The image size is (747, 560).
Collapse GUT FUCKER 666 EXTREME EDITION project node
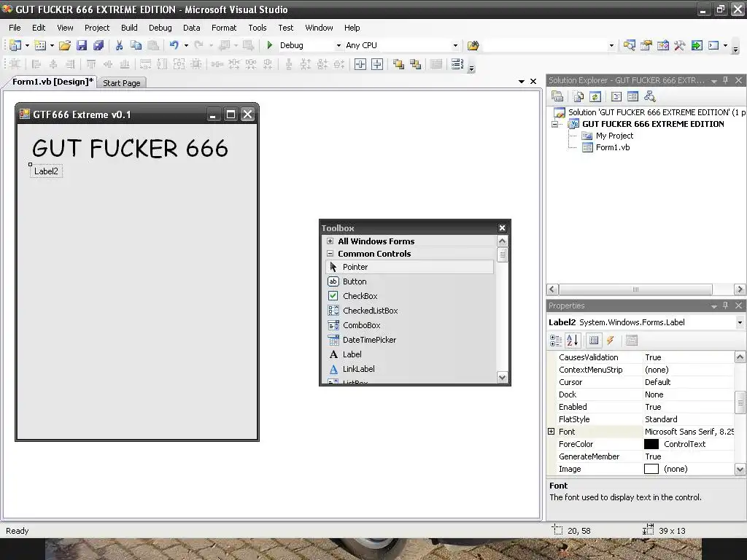click(x=554, y=124)
